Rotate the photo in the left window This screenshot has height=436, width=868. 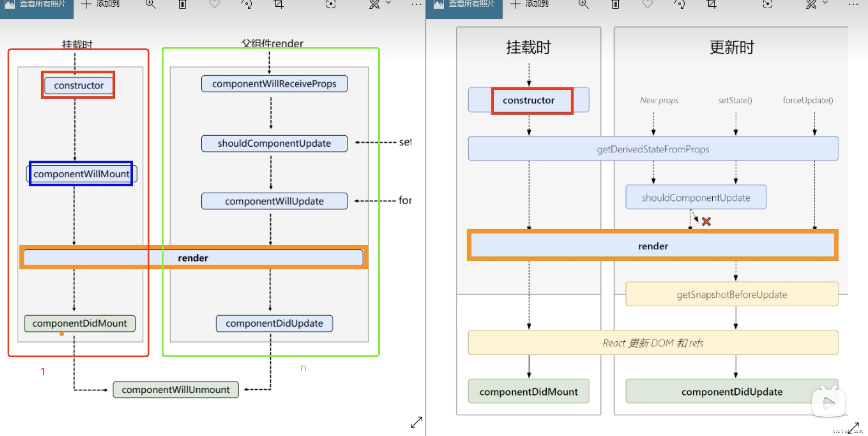247,4
